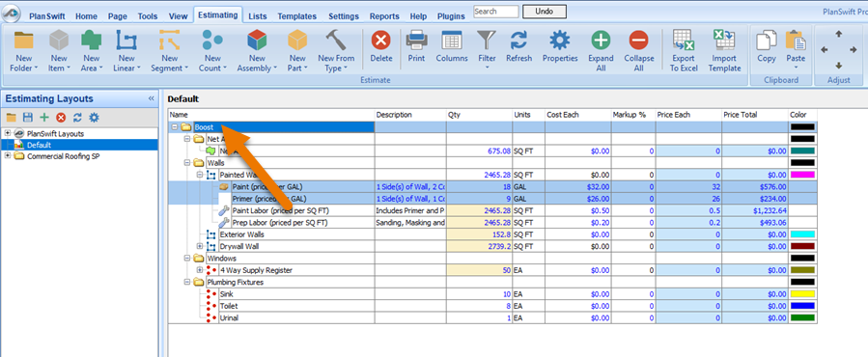
Task: Click the New Part icon
Action: (x=297, y=41)
